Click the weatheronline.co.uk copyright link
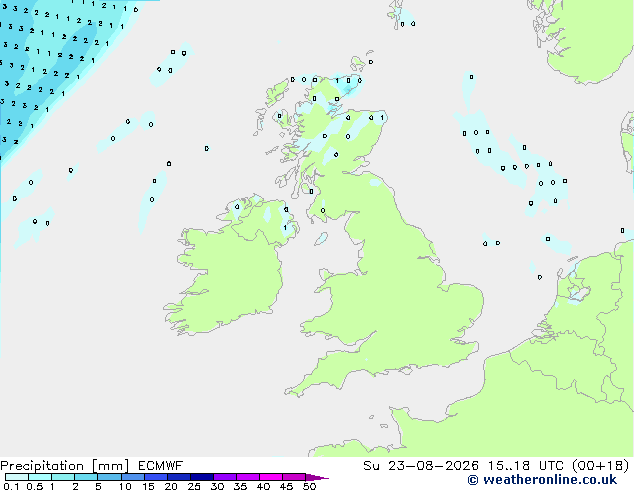634x490 pixels. pyautogui.click(x=542, y=480)
